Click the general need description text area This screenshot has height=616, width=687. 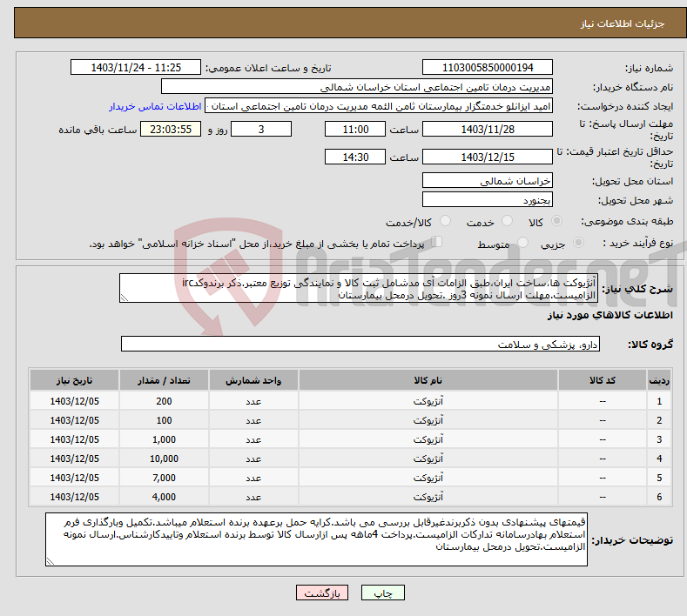click(359, 288)
